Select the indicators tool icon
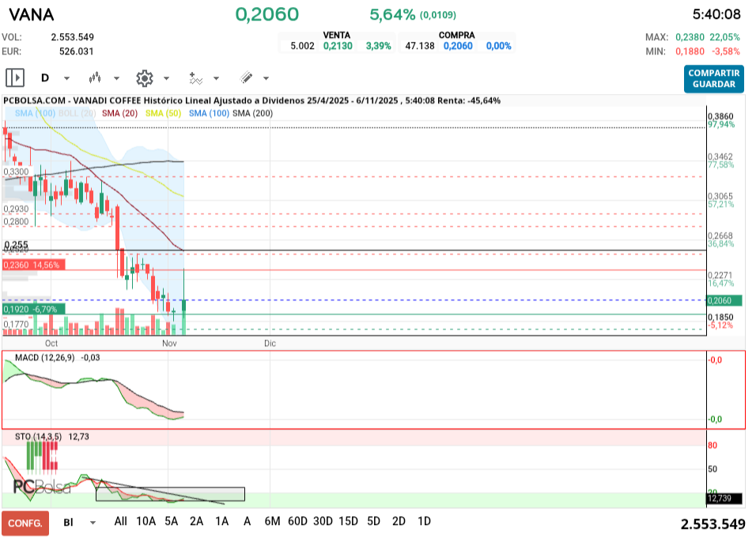This screenshot has width=756, height=540. [x=195, y=78]
